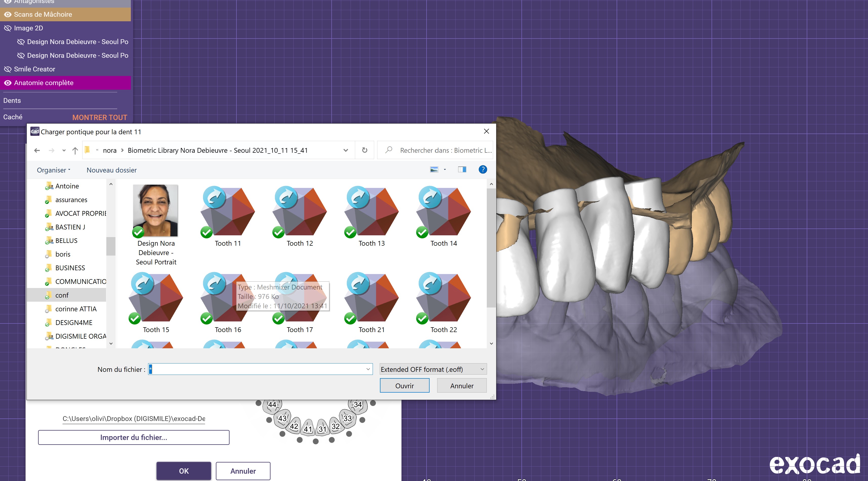Select BASTIEN J folder

[x=70, y=227]
